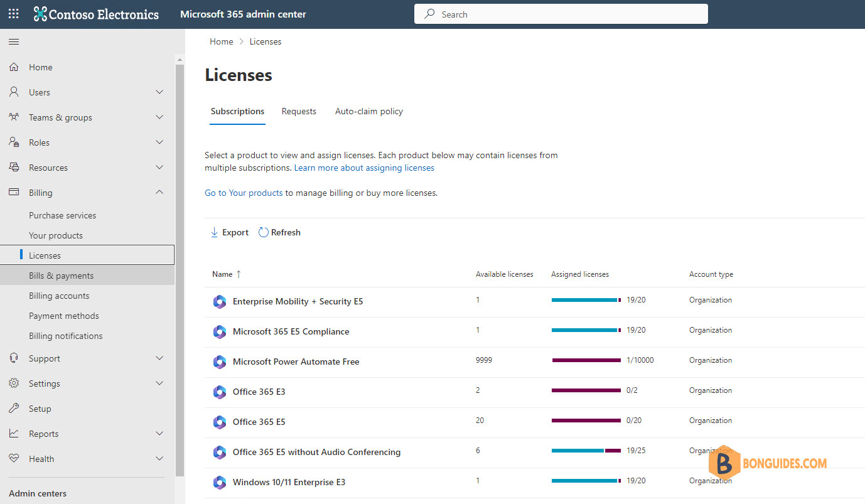
Task: Expand the Teams & groups chevron
Action: tap(159, 117)
